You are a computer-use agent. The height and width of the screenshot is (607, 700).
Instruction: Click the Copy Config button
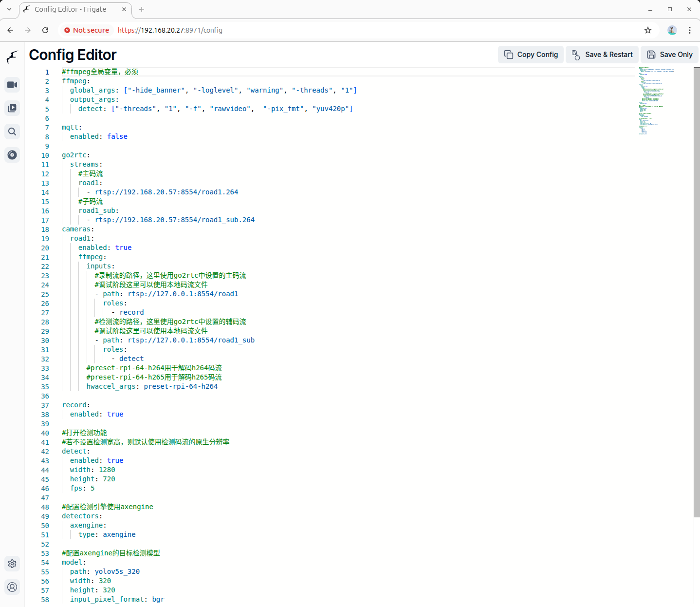pyautogui.click(x=531, y=55)
